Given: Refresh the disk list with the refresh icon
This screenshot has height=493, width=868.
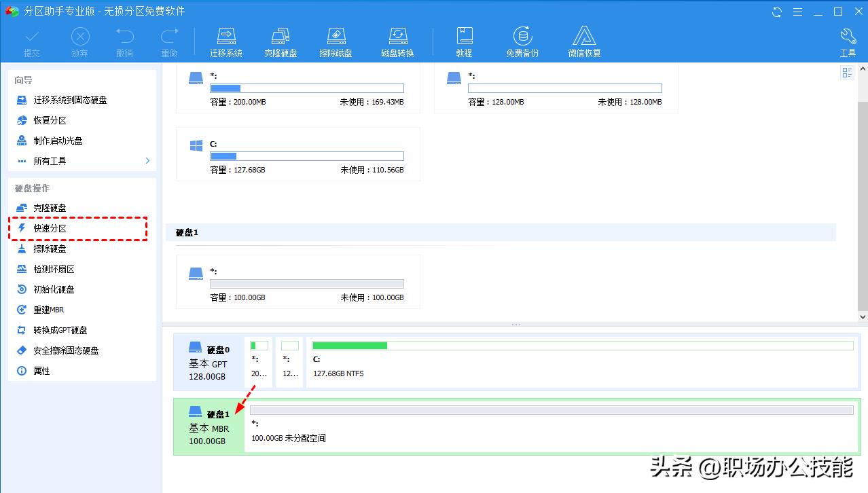Looking at the screenshot, I should [x=776, y=12].
